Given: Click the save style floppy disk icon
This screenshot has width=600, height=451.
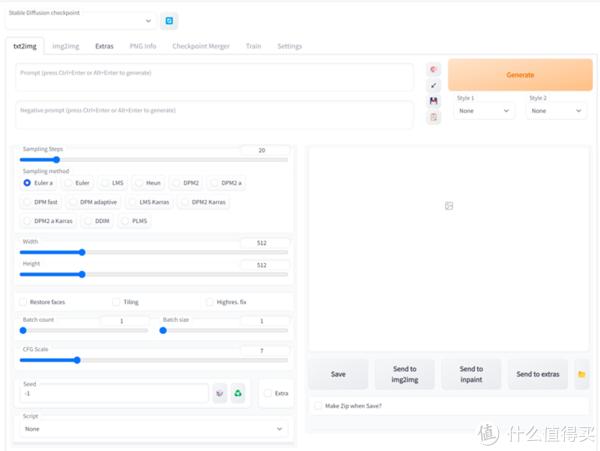Looking at the screenshot, I should click(x=433, y=101).
